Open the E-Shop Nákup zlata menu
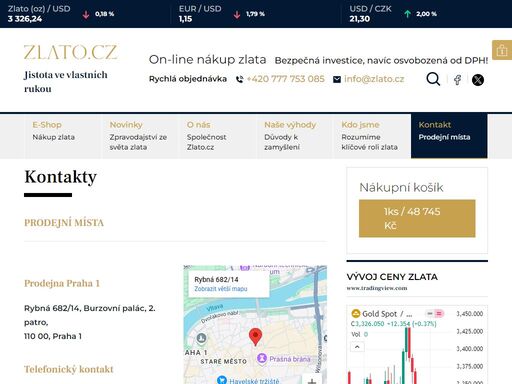Viewport: 512px width, 384px height. click(63, 135)
